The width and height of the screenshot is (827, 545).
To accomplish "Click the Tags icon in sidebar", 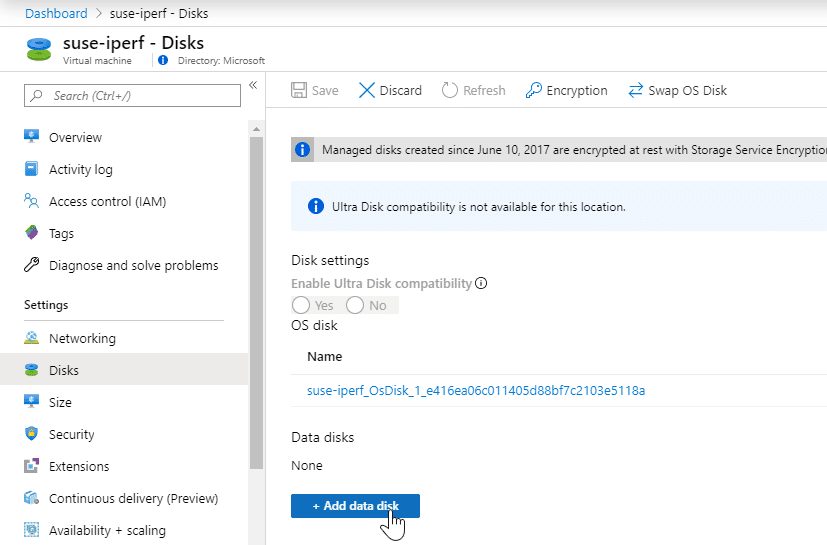I will [x=32, y=233].
